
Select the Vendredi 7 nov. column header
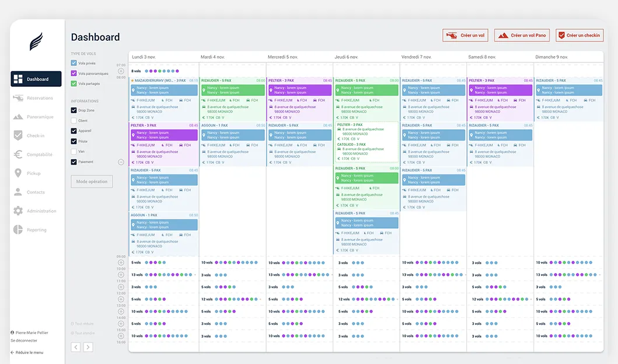pyautogui.click(x=416, y=57)
